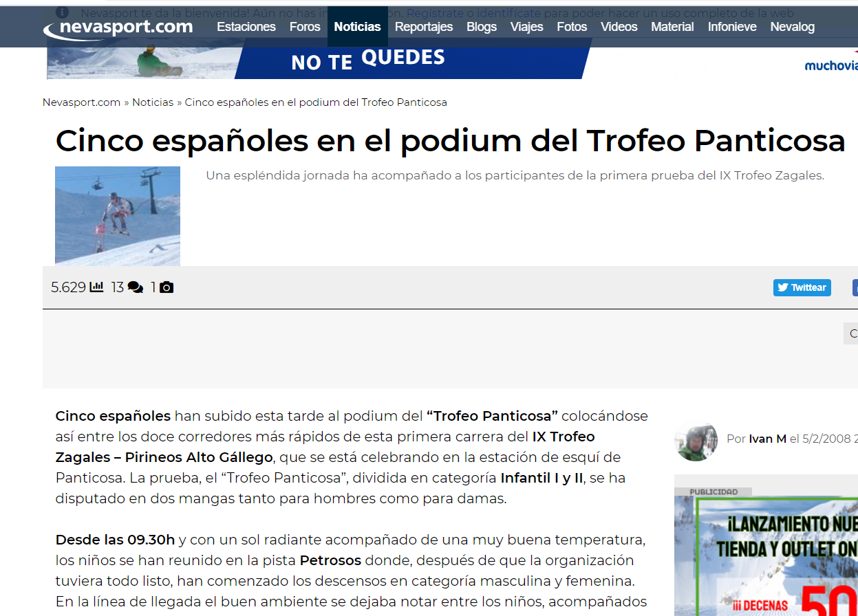The image size is (858, 616).
Task: Select the Noticias tab
Action: pos(357,27)
